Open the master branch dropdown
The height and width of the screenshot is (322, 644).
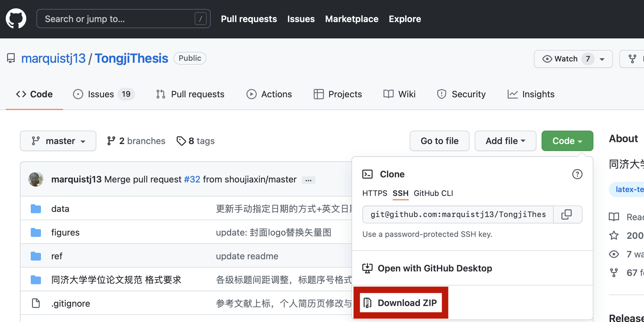point(58,141)
